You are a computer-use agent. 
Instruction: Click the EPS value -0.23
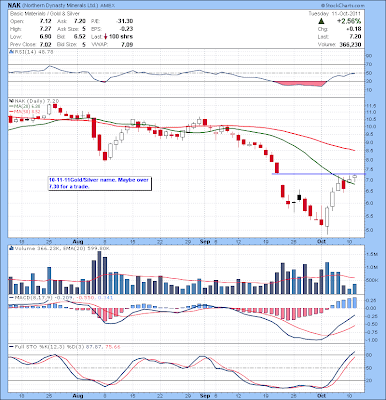click(126, 29)
